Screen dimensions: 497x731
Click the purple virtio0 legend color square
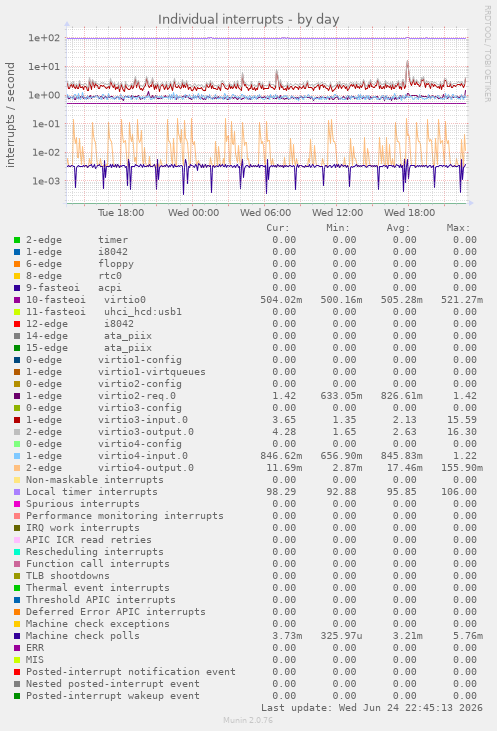(17, 300)
